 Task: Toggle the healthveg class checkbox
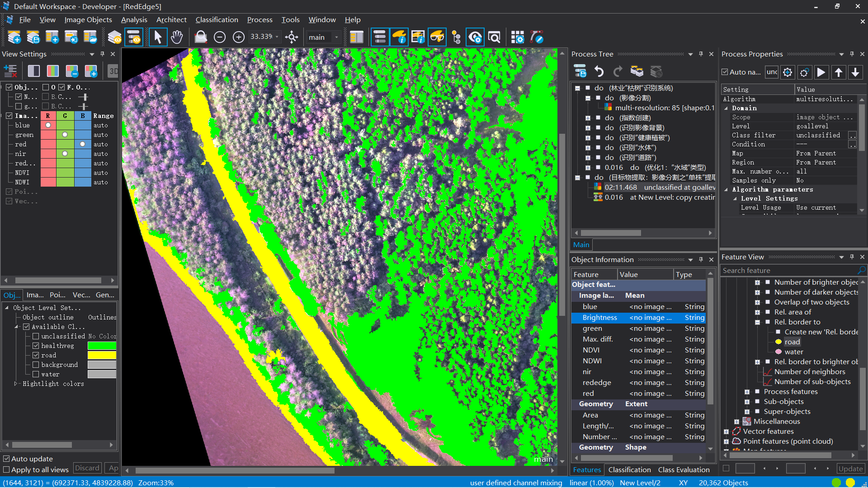[36, 346]
